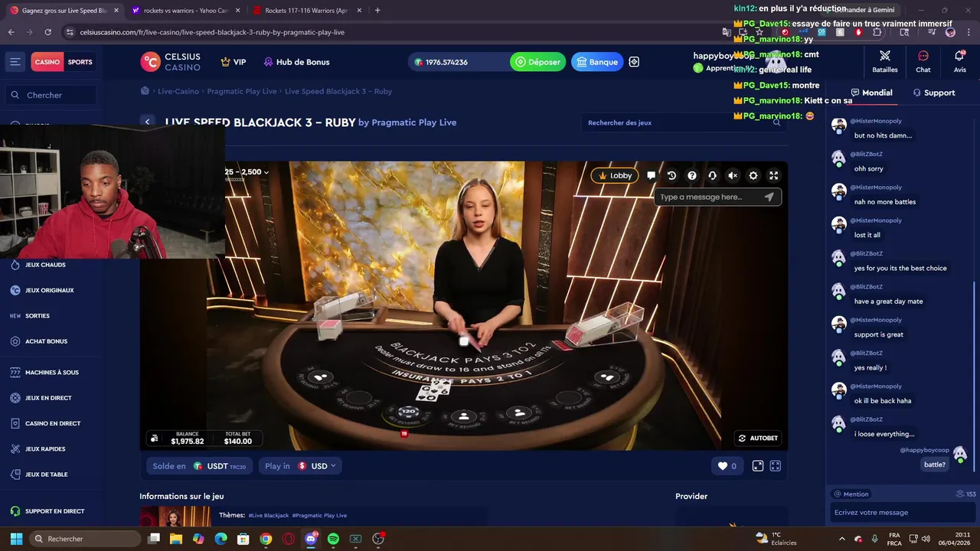Viewport: 980px width, 551px height.
Task: Switch to SPORTS mode
Action: 80,62
